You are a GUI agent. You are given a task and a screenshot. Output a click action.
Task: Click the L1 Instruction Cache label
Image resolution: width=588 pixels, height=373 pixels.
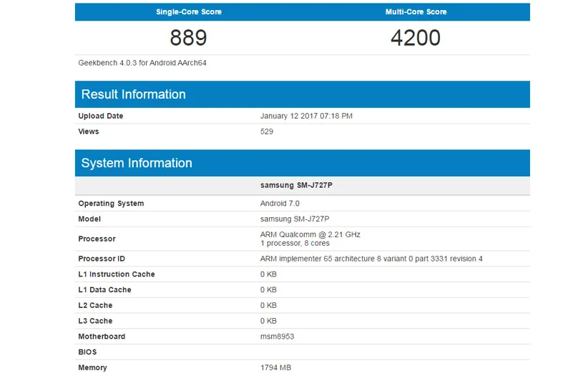[x=117, y=274]
